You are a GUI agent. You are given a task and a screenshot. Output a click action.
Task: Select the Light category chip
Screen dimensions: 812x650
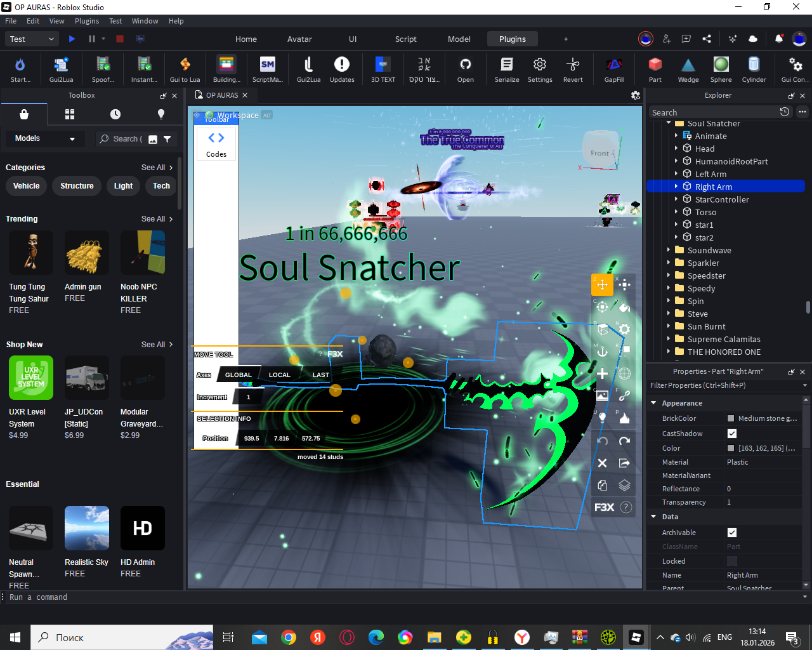point(123,186)
